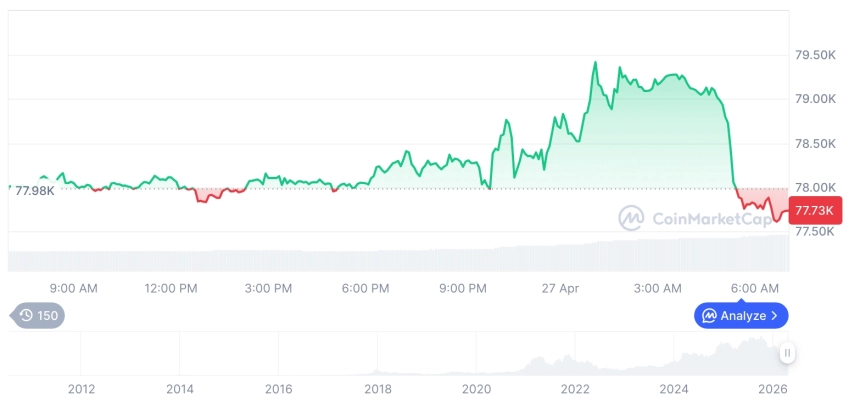
Task: Select 2024 on the history navigator
Action: pyautogui.click(x=675, y=388)
